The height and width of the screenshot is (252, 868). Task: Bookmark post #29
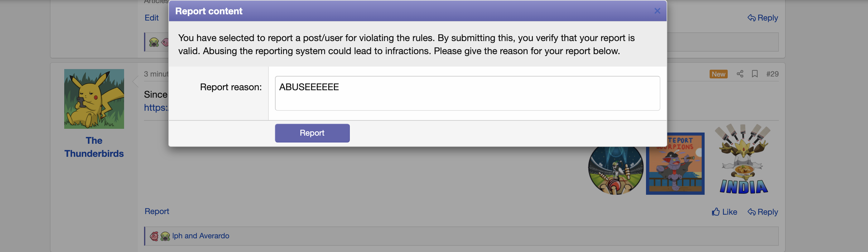(x=755, y=74)
